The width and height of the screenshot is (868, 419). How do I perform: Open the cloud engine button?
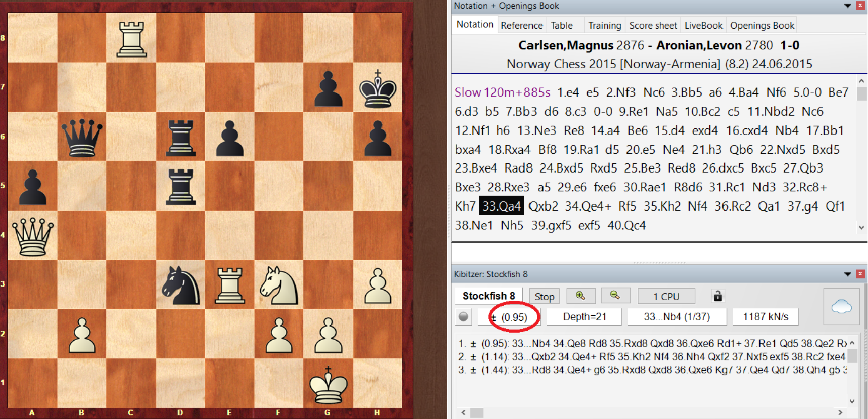tap(842, 306)
